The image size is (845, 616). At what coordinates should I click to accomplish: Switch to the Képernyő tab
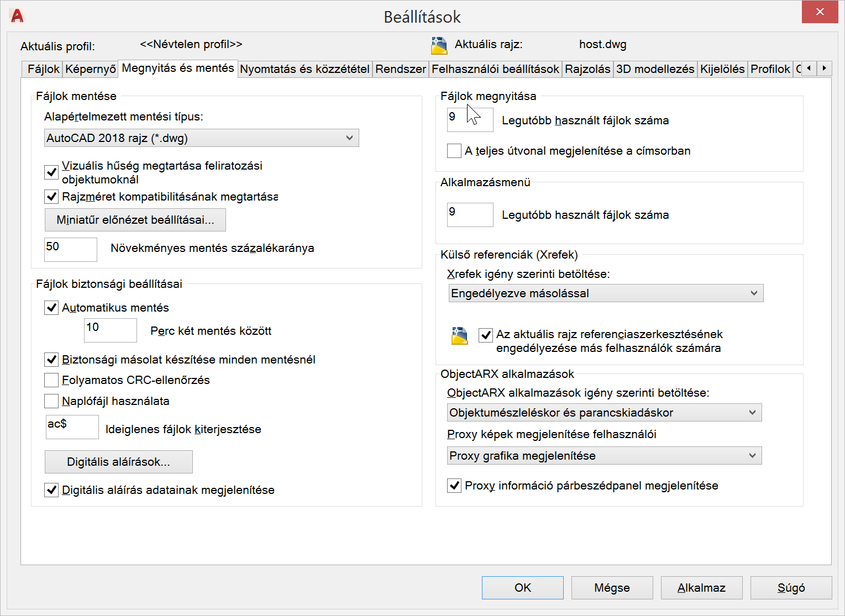click(91, 69)
